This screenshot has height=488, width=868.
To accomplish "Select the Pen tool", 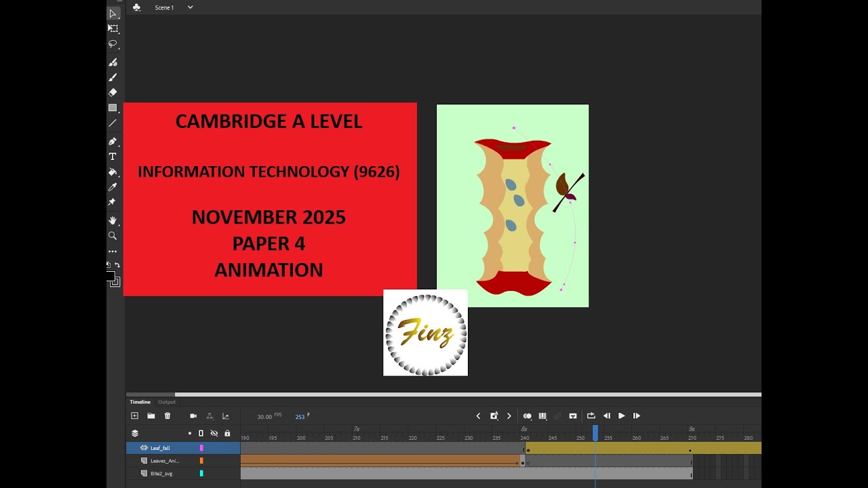I will tap(113, 141).
